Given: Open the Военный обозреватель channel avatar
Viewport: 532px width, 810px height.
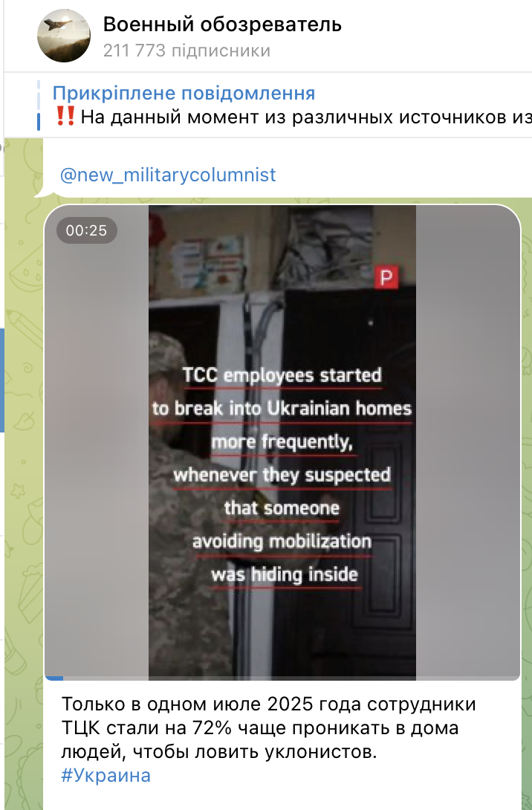Looking at the screenshot, I should tap(64, 36).
